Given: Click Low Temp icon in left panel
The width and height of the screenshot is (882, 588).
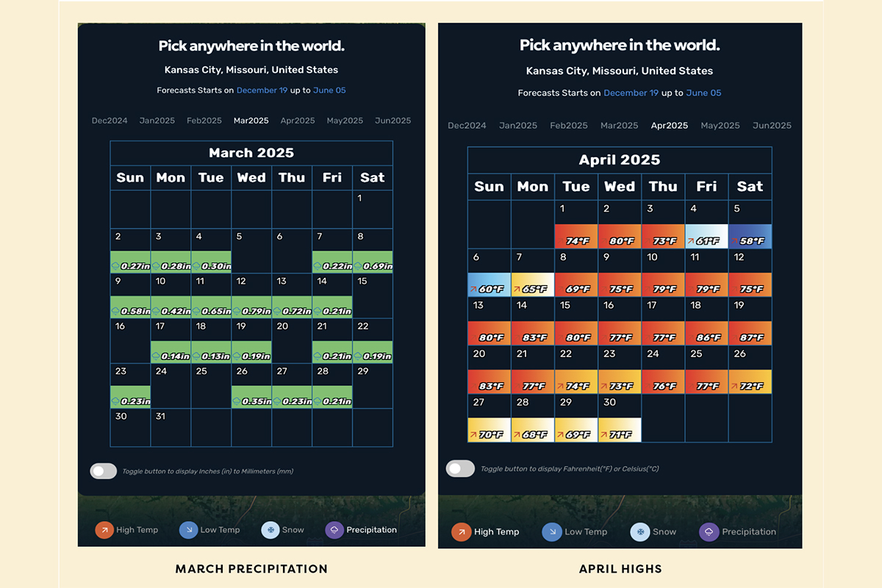Looking at the screenshot, I should pos(188,530).
